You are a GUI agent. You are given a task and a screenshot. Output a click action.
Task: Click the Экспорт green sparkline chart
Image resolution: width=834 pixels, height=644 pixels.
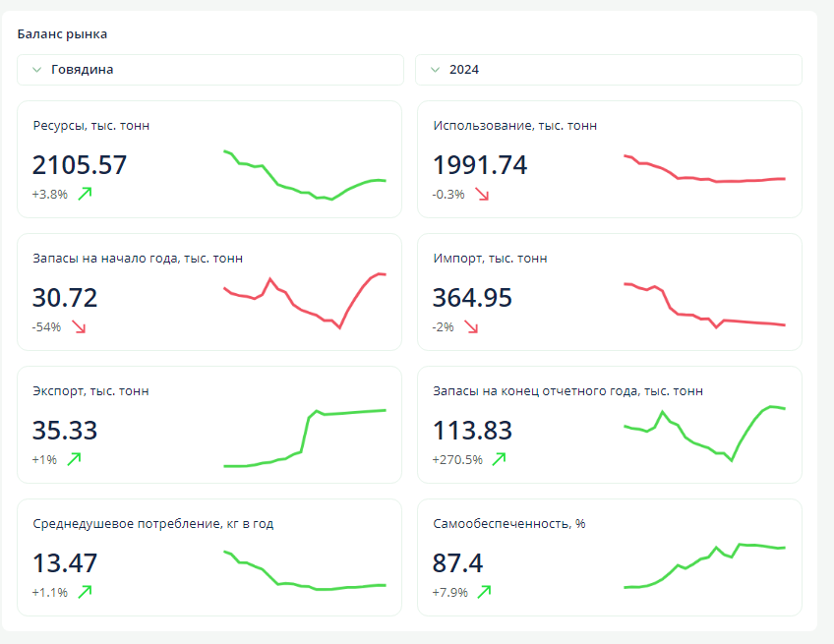pyautogui.click(x=305, y=438)
